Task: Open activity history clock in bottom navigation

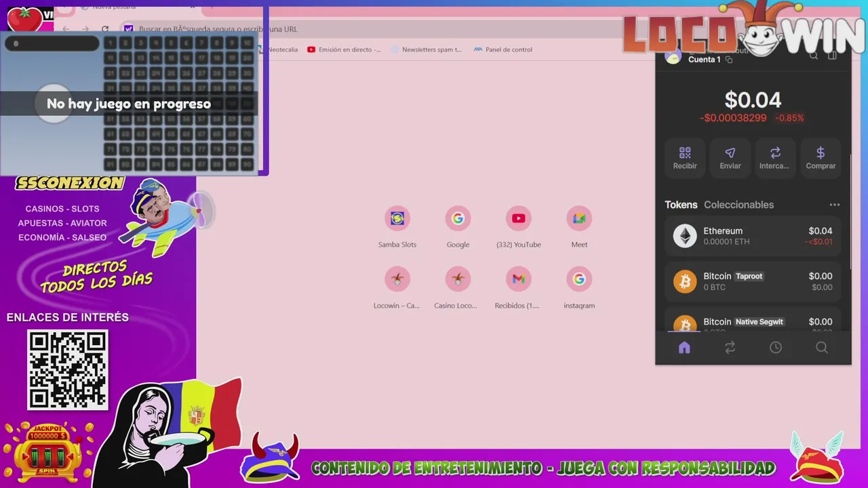Action: [x=776, y=348]
